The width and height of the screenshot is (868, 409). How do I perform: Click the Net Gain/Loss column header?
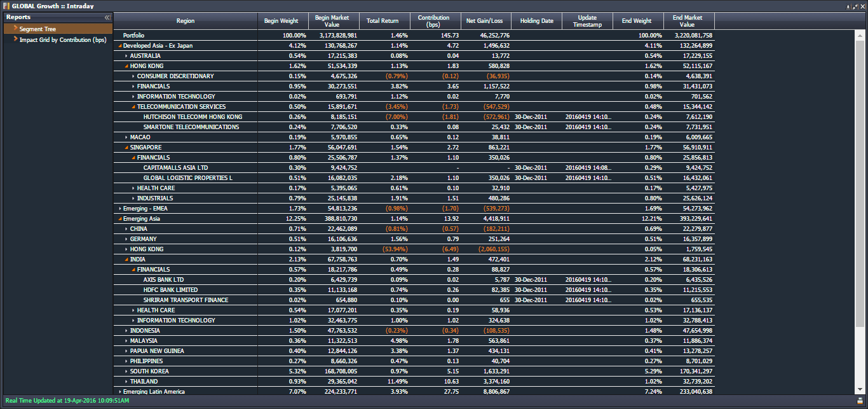484,21
